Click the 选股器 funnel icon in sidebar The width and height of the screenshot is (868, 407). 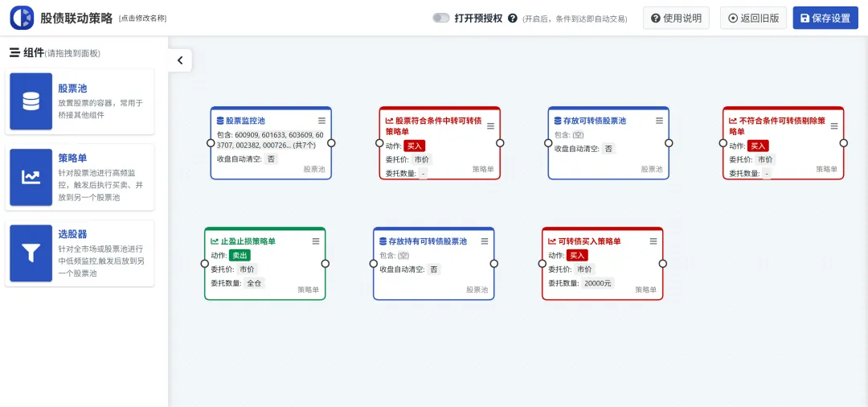[x=31, y=253]
